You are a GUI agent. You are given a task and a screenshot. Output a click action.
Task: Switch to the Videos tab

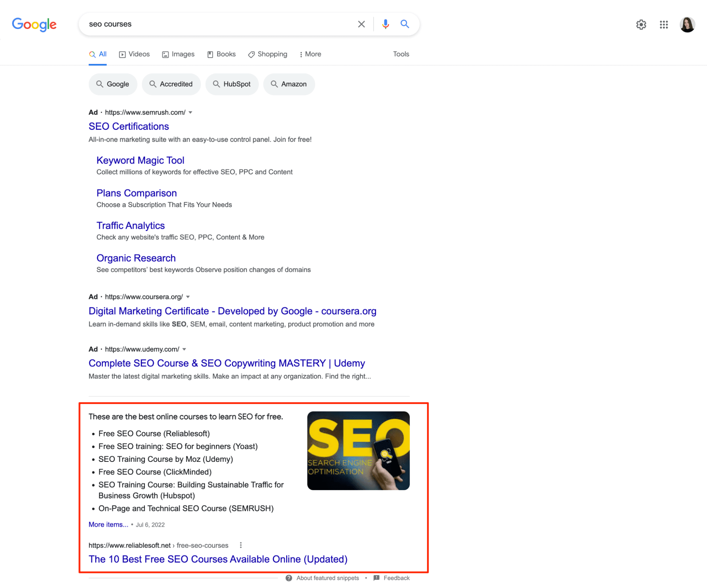click(134, 54)
